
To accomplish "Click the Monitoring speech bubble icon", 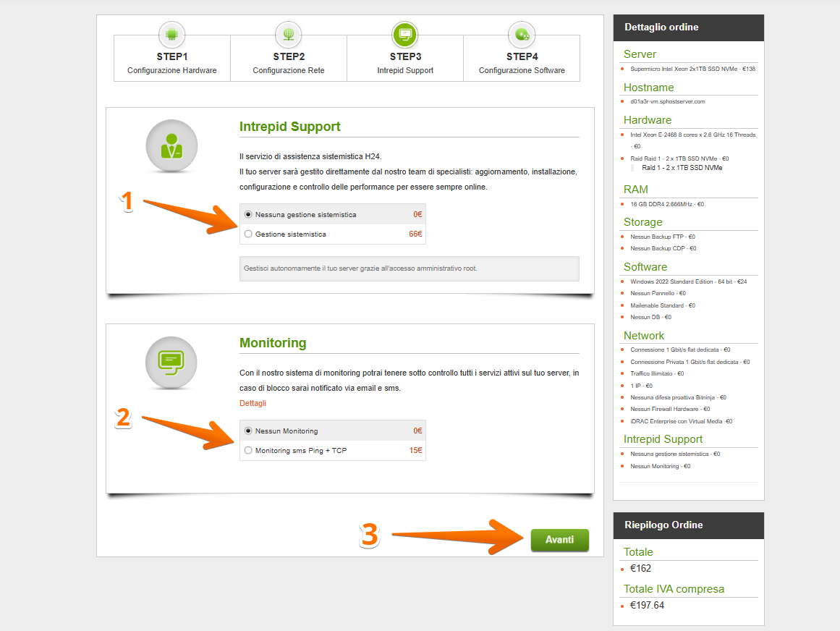I will (171, 361).
